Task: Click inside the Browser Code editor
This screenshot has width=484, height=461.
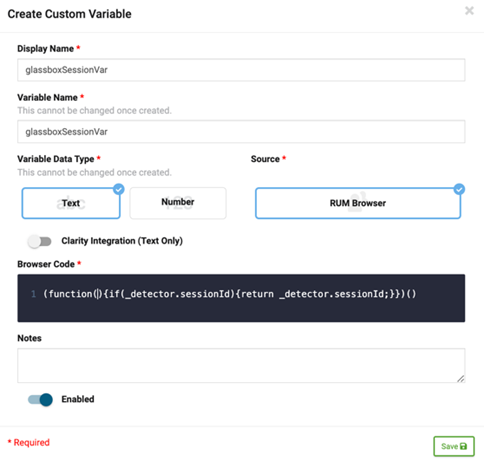Action: click(241, 298)
